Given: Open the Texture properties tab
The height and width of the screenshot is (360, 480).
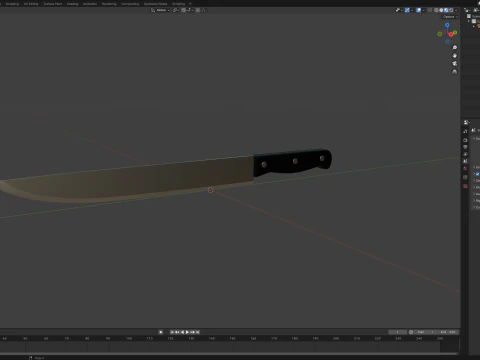Looking at the screenshot, I should pyautogui.click(x=465, y=186).
